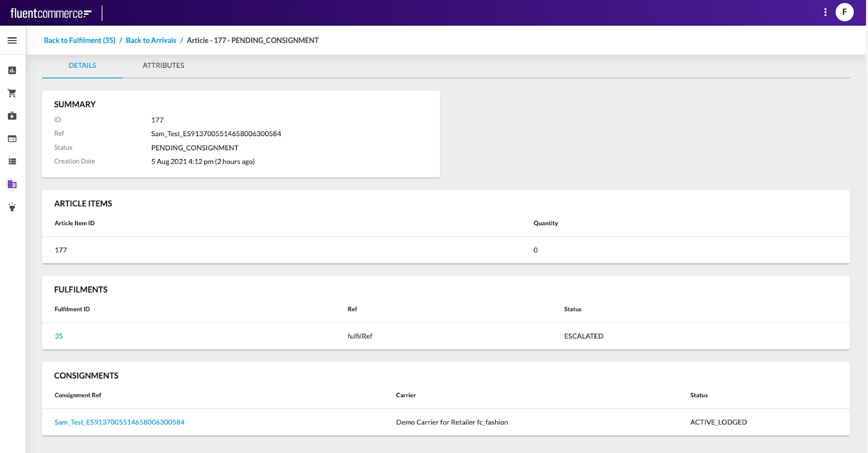
Task: Select the DETAILS tab
Action: (x=82, y=66)
